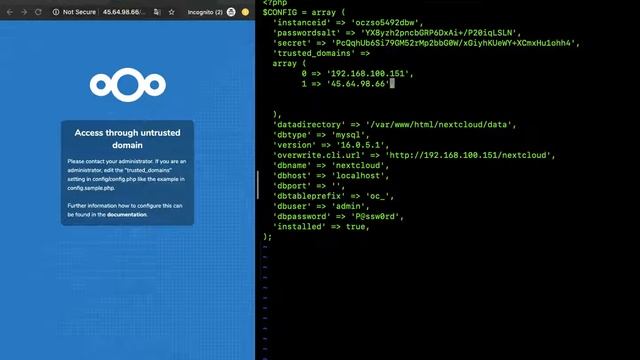Click the address bar showing 45.64.98.66
The height and width of the screenshot is (360, 640).
click(123, 12)
